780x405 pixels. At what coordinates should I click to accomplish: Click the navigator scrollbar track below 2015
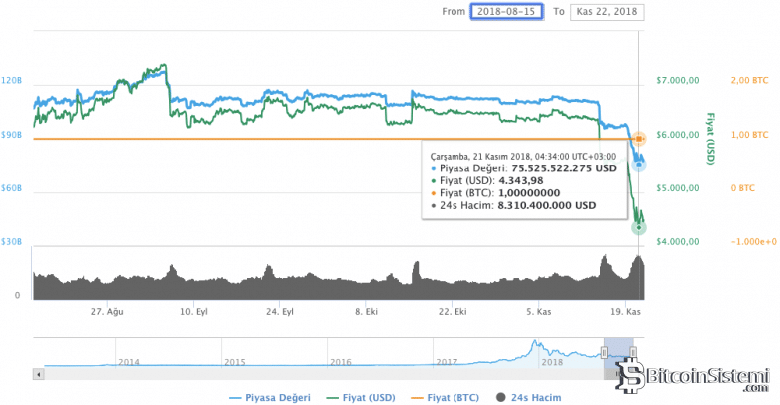point(235,373)
